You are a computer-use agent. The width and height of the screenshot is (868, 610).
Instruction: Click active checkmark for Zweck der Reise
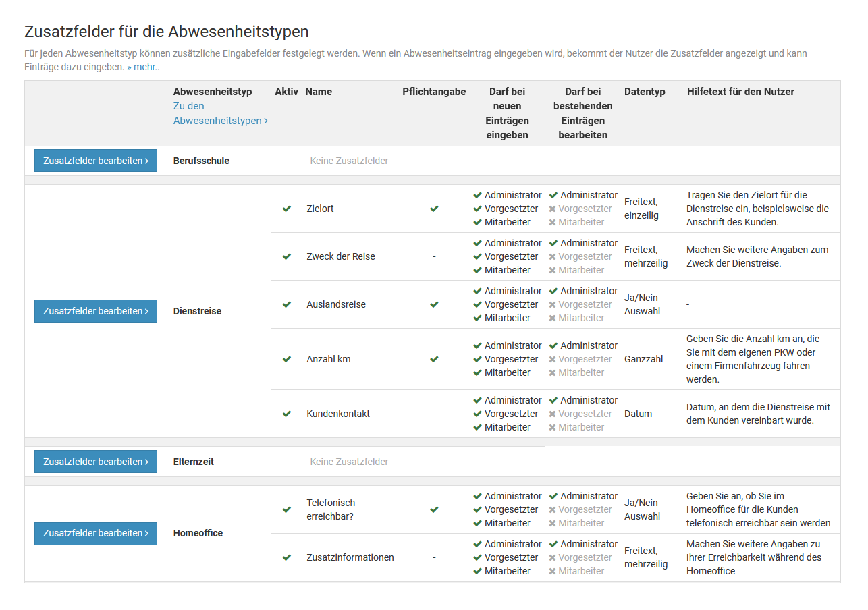(287, 256)
